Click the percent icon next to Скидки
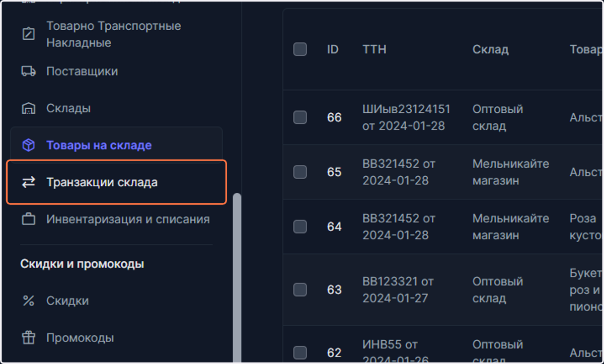The height and width of the screenshot is (364, 604). [29, 301]
